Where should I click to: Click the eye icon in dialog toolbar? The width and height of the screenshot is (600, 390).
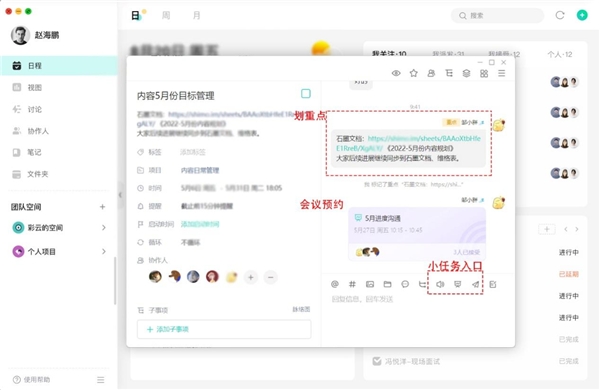point(396,73)
